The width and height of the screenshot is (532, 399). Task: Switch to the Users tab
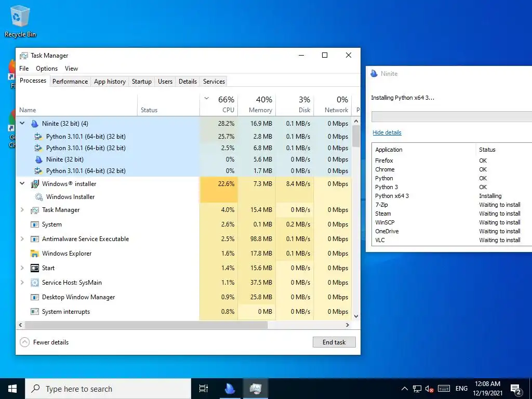(165, 82)
